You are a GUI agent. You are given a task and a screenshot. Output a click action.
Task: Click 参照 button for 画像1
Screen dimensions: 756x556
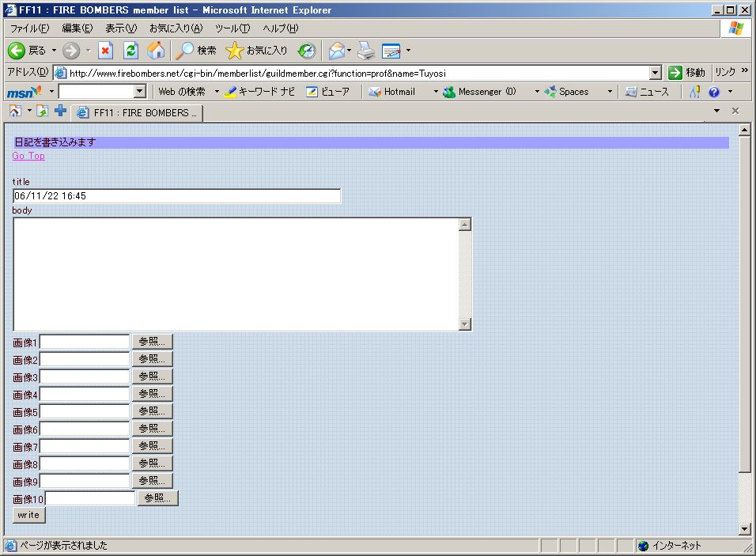point(152,342)
